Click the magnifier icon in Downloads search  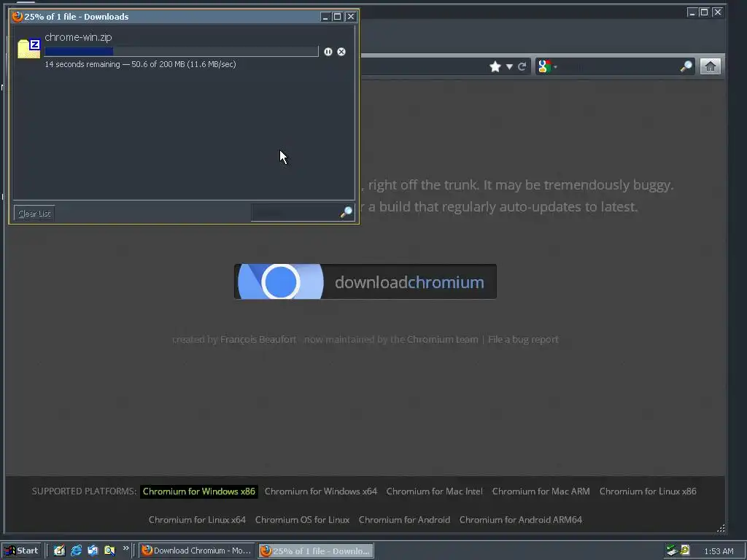[x=347, y=212]
